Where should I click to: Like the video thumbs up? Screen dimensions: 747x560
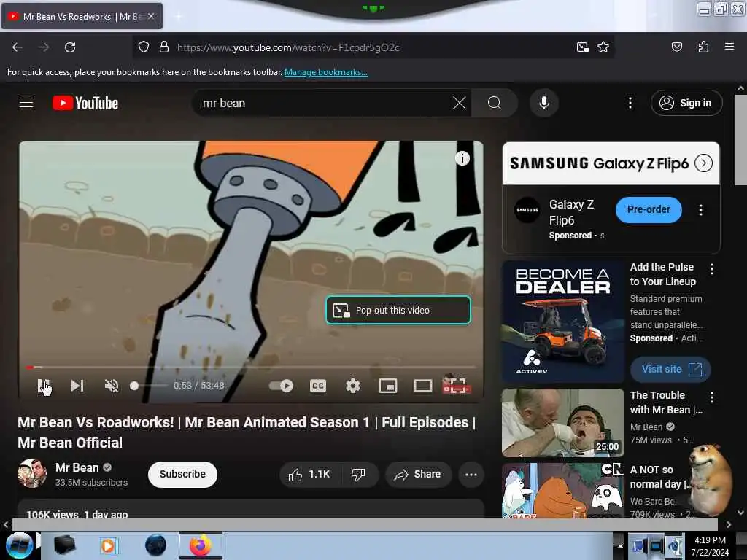[309, 474]
